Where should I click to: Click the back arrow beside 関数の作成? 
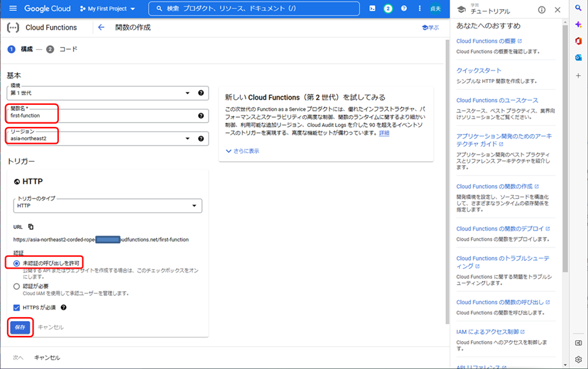(x=101, y=28)
